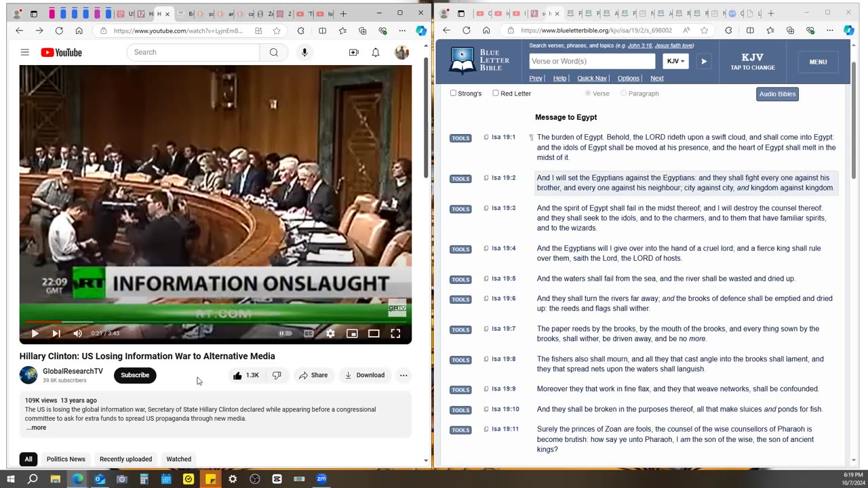Submit Bible search with arrow button
Screen dimensions: 868x488
[x=704, y=61]
